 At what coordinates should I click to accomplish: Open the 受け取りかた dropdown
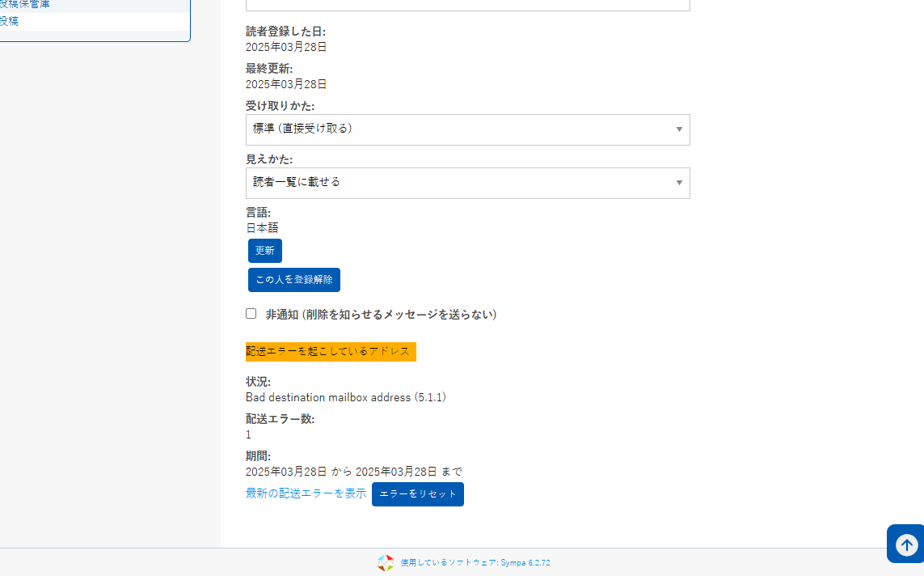click(468, 129)
